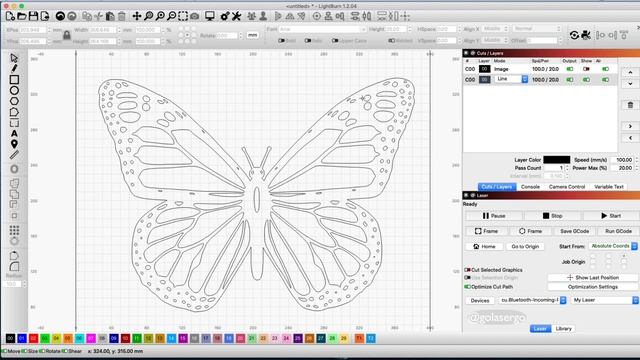
Task: Open the Line mode dropdown in layer row
Action: coord(511,79)
